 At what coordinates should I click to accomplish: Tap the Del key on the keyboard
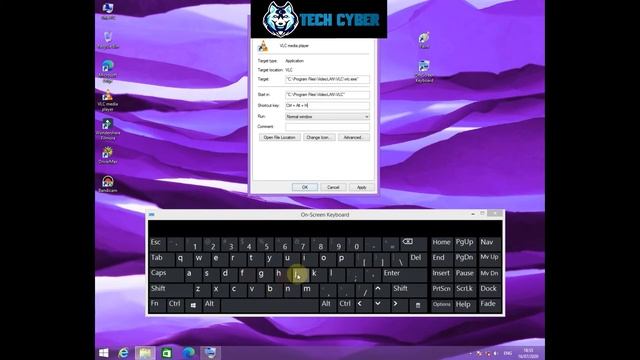417,259
